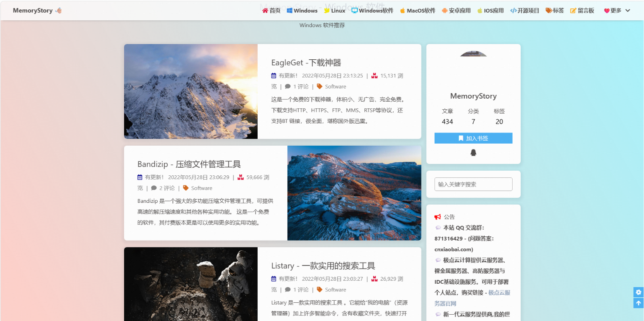Click the comment bubble icon on Bandizip post
644x321 pixels.
(154, 188)
